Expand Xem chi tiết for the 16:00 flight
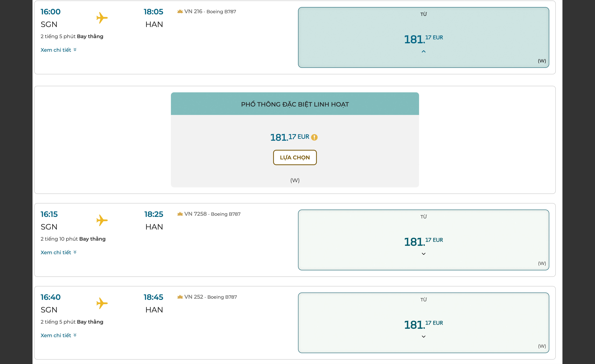The height and width of the screenshot is (364, 595). tap(58, 50)
